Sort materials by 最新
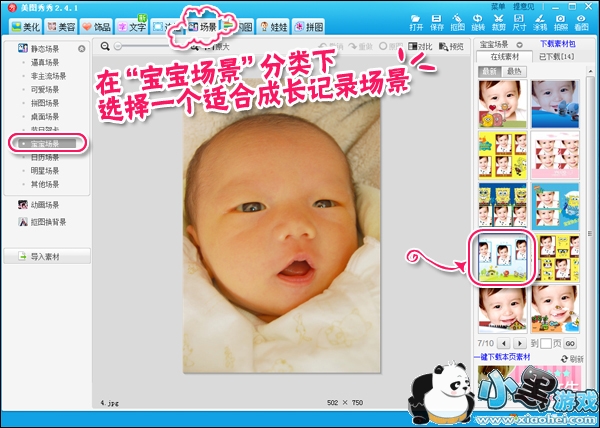Screen dimensions: 600x428 click(x=489, y=72)
